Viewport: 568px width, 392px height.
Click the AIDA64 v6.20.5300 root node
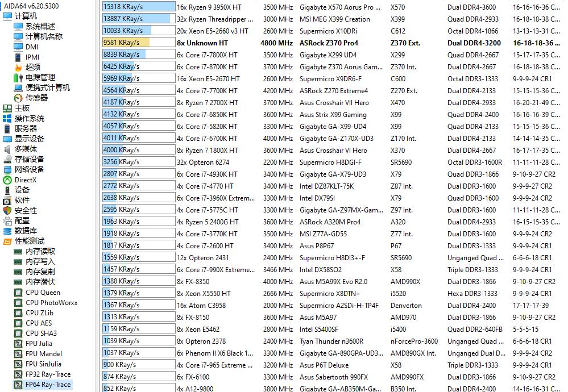click(x=31, y=6)
